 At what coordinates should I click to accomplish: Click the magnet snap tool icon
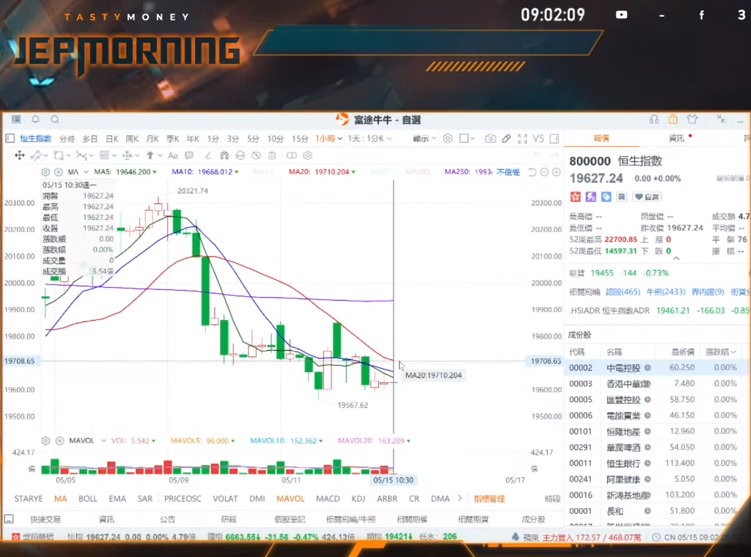[224, 155]
